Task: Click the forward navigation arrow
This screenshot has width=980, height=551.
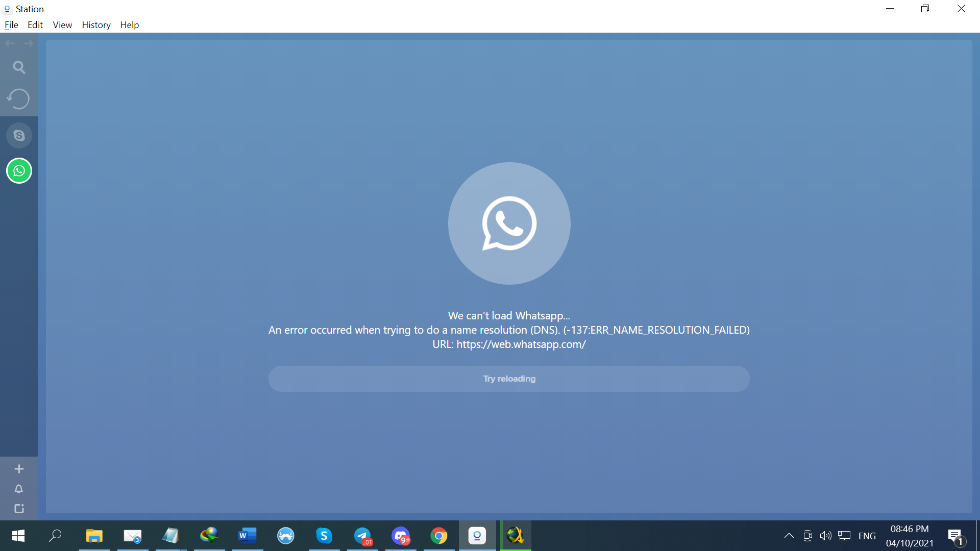Action: [29, 44]
